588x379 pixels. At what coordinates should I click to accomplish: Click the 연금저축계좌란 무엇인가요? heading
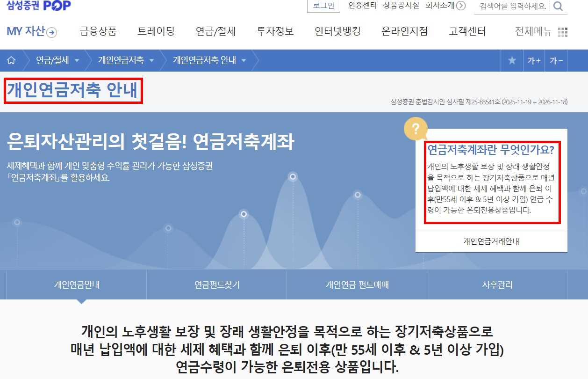tap(491, 150)
